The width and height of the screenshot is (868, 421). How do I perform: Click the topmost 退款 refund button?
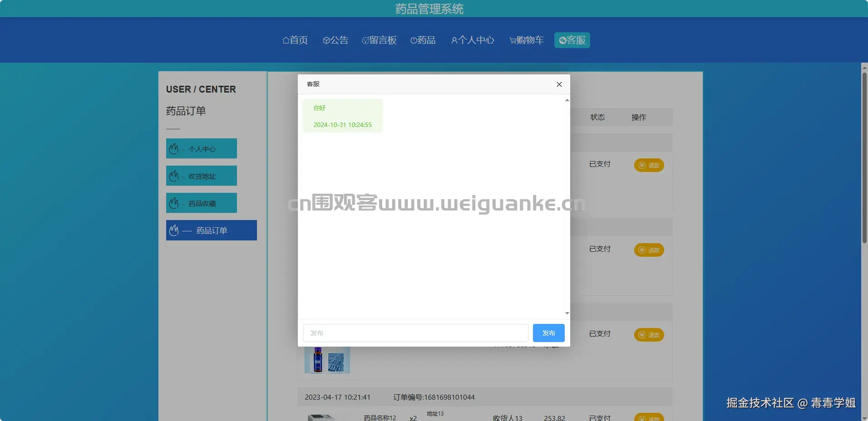(649, 165)
